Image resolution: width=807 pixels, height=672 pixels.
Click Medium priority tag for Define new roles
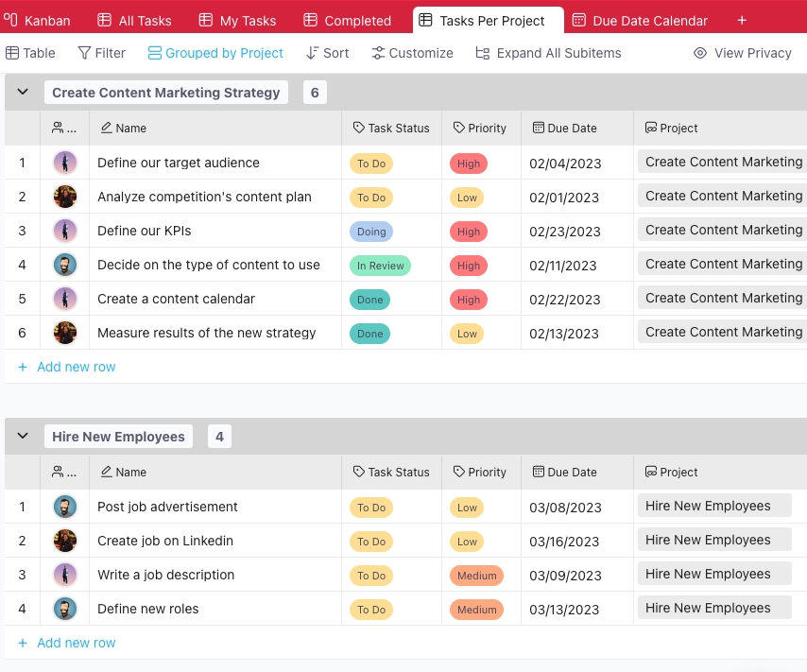coord(476,610)
